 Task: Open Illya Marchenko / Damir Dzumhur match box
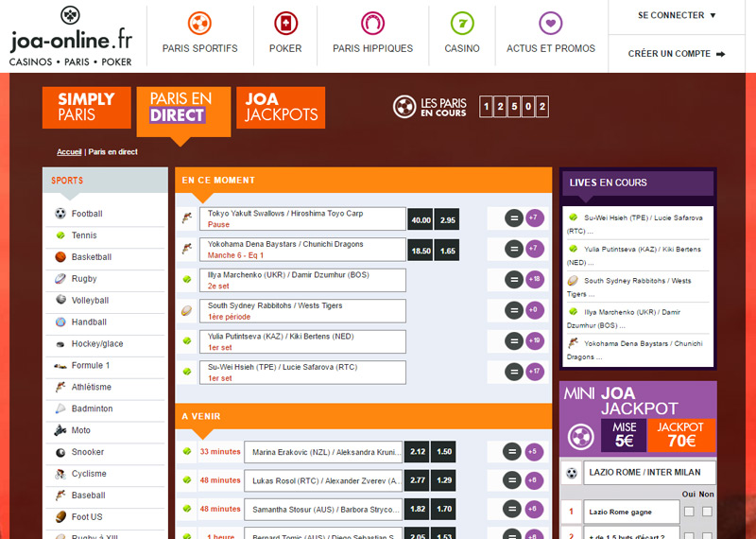[302, 280]
